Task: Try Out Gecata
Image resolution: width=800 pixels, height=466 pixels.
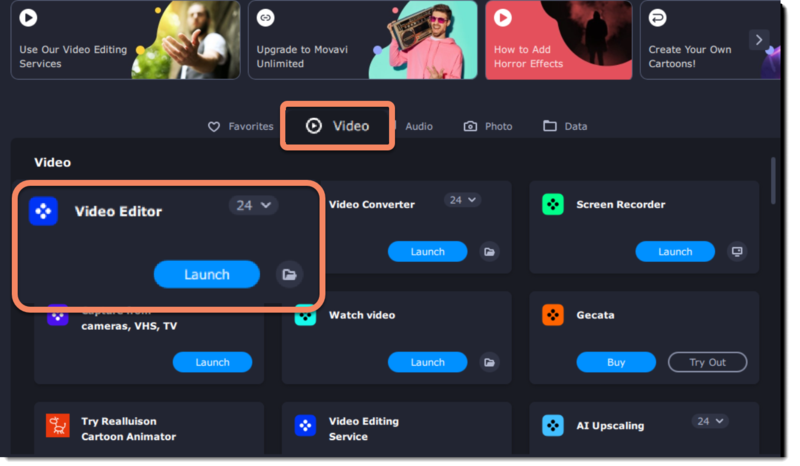Action: pos(707,362)
